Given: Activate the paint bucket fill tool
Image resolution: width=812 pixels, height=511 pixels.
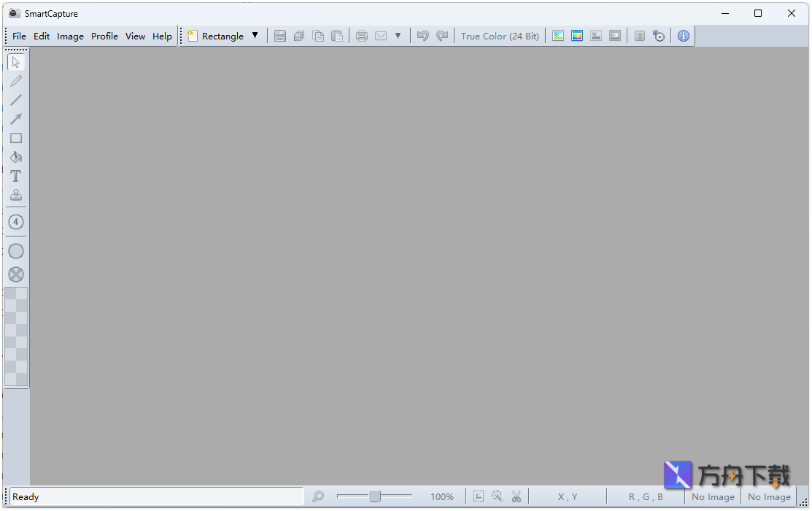Looking at the screenshot, I should coord(16,157).
